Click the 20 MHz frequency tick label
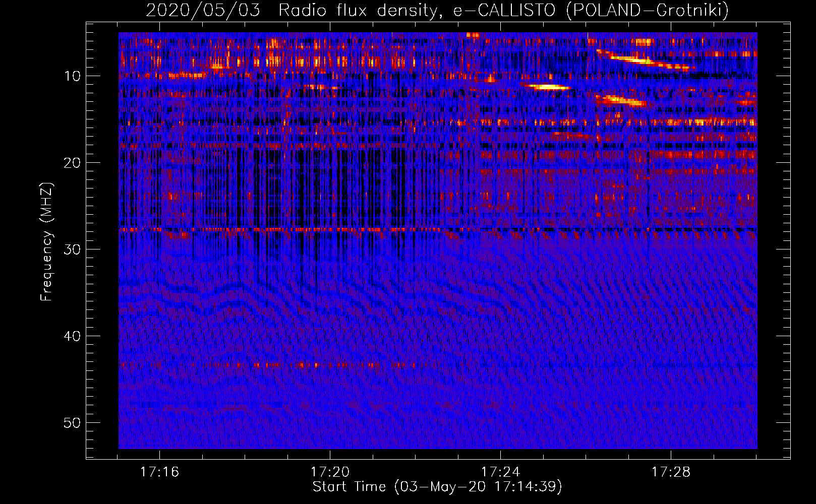This screenshot has width=816, height=504. coord(73,163)
